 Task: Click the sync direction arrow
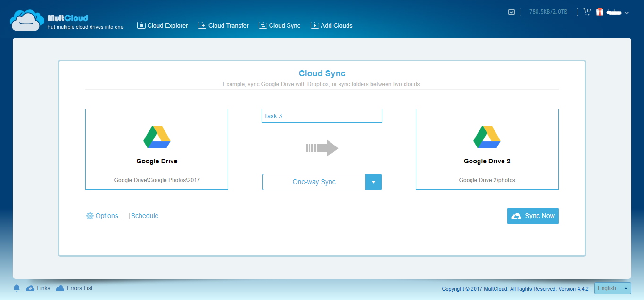pos(322,148)
